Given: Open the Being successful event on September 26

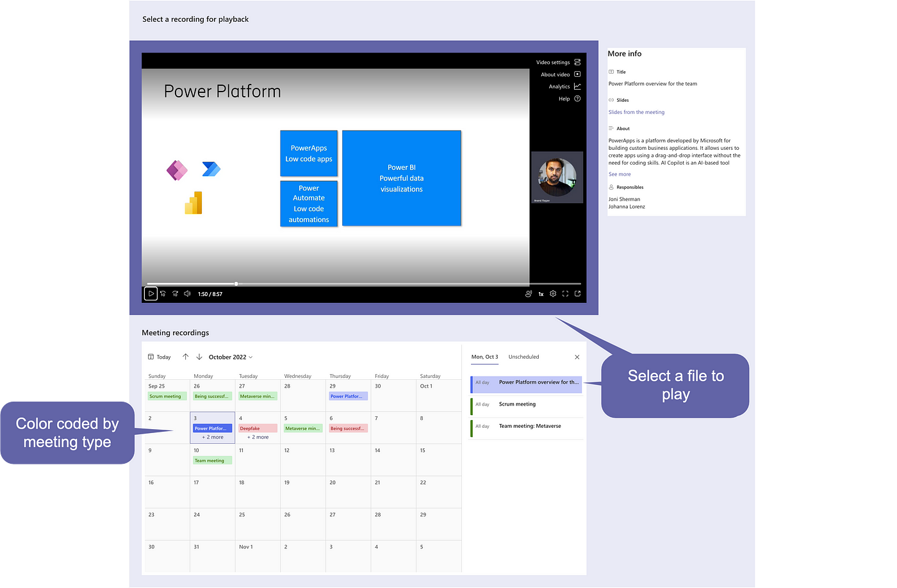Looking at the screenshot, I should (x=213, y=396).
